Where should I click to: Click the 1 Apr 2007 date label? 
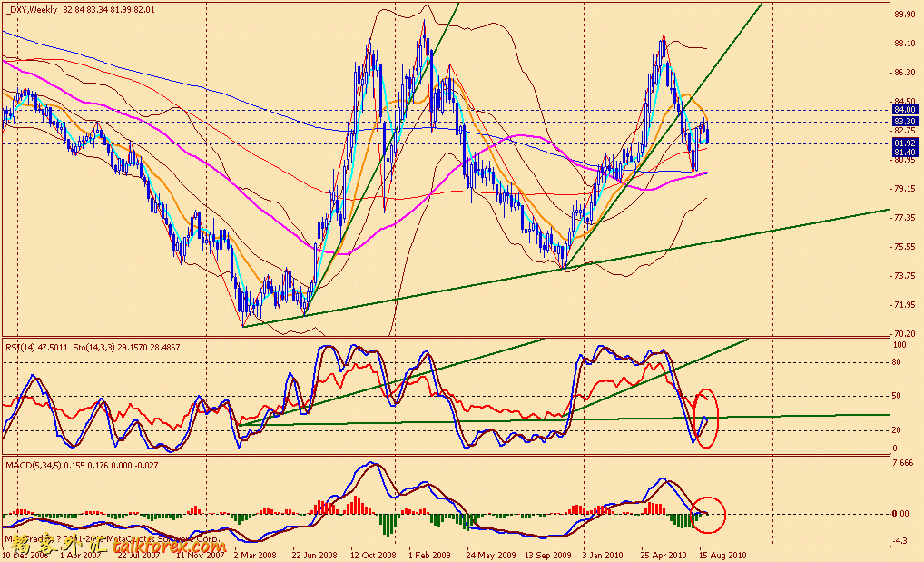(x=81, y=555)
